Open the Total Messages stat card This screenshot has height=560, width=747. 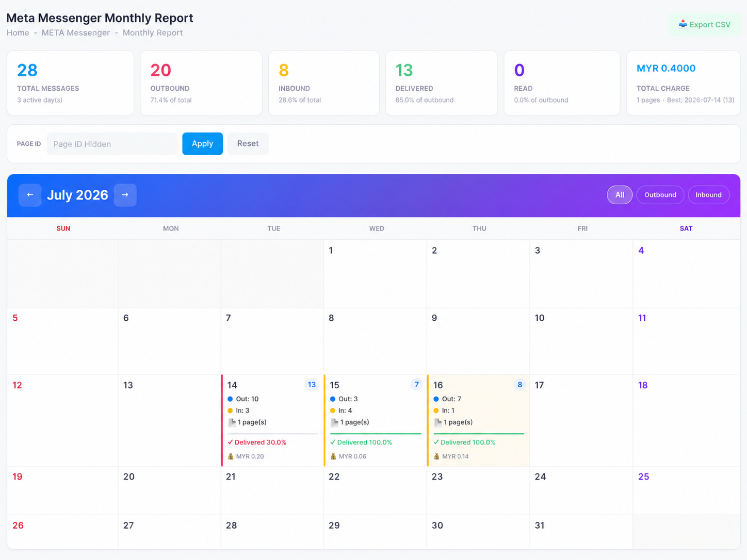point(70,83)
